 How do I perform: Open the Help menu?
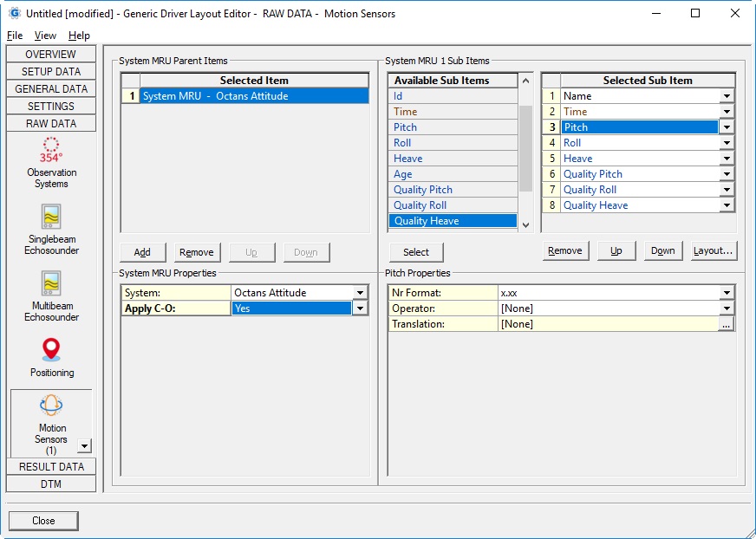click(79, 36)
